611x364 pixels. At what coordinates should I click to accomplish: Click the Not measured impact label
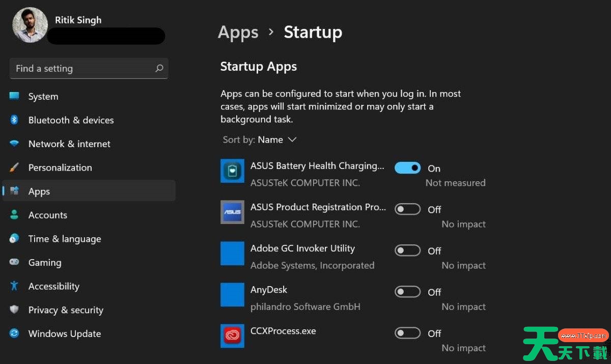(455, 182)
